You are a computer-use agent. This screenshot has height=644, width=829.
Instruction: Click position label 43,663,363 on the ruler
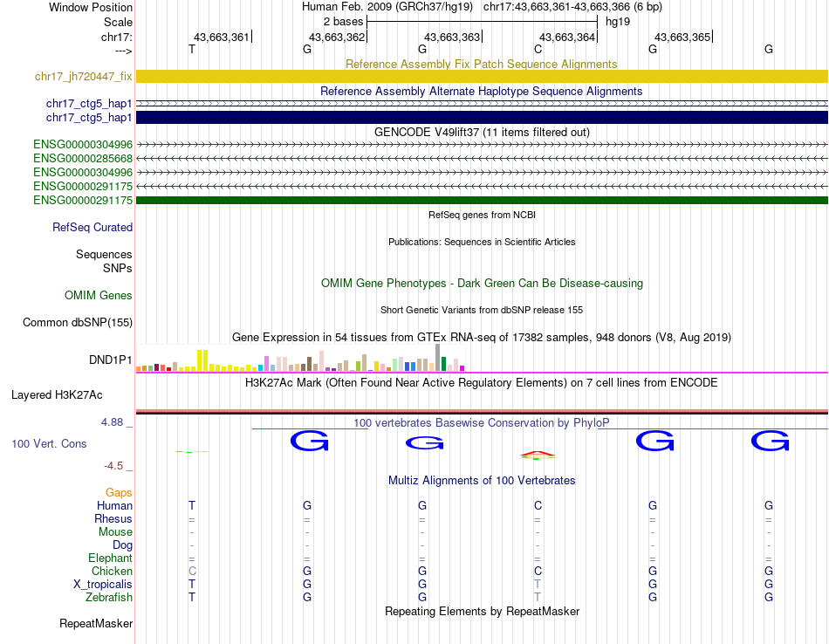[x=452, y=37]
